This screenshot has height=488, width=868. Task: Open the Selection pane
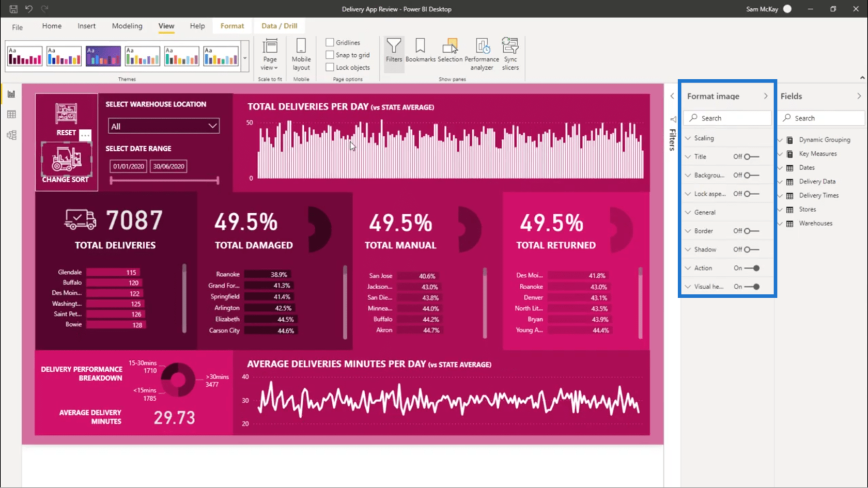(x=450, y=51)
